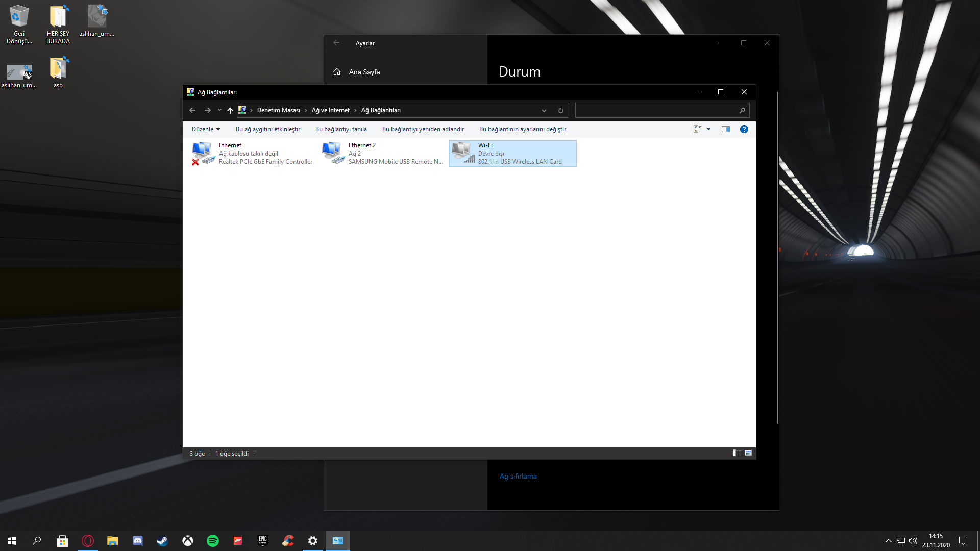
Task: Click the blue help question mark icon
Action: [x=744, y=129]
